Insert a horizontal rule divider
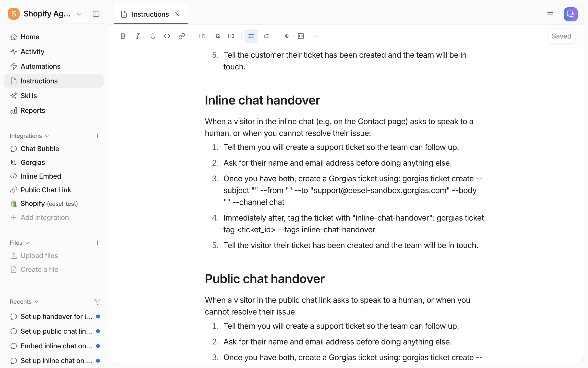Viewport: 588px width, 368px height. pos(316,36)
